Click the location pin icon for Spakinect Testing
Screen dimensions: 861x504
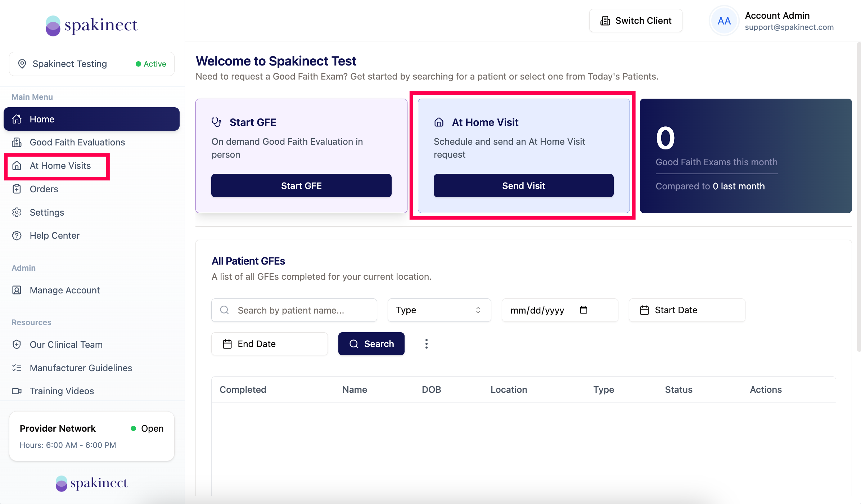(22, 64)
